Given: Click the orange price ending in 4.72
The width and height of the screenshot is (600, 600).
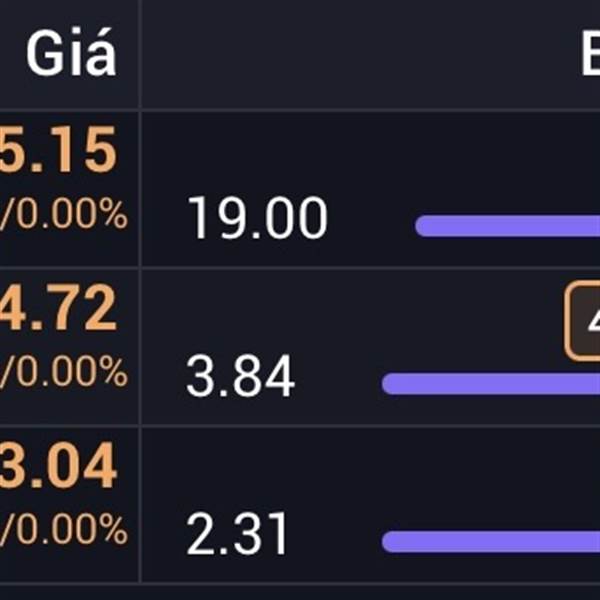Looking at the screenshot, I should pyautogui.click(x=58, y=311).
